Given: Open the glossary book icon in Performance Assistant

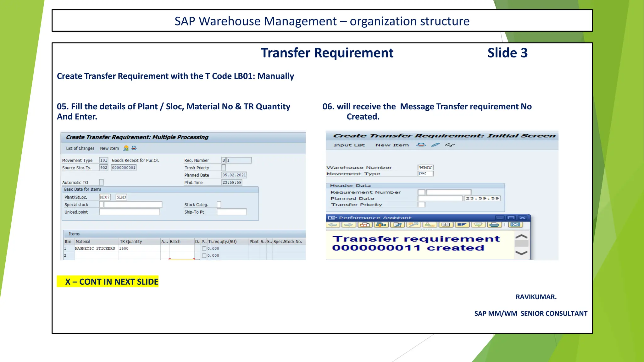Looking at the screenshot, I should point(446,225).
